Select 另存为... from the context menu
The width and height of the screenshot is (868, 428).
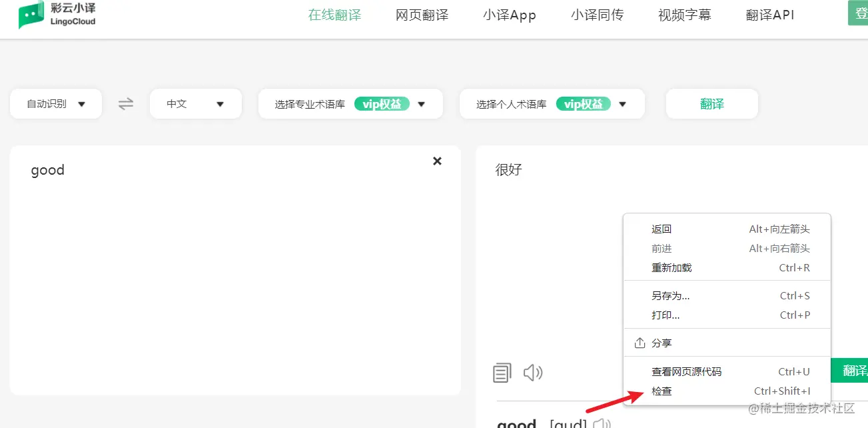[x=727, y=296]
